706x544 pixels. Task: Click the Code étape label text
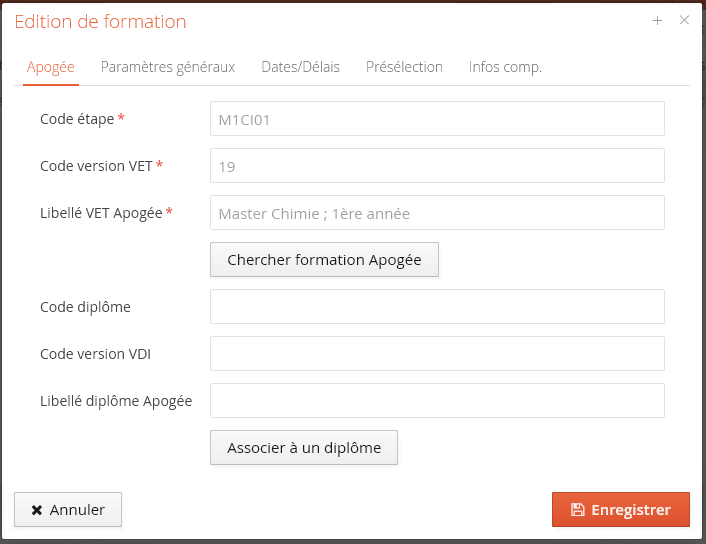click(77, 119)
